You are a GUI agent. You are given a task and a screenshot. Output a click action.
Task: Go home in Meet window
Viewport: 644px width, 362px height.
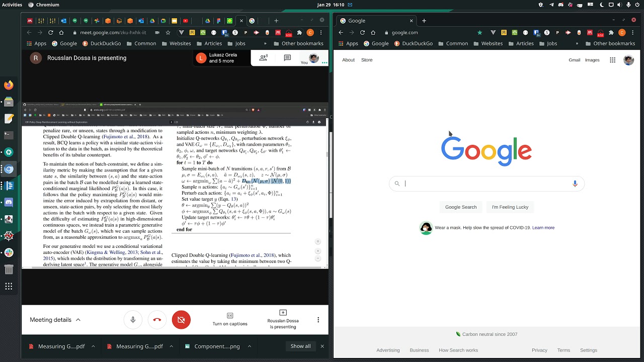62,33
